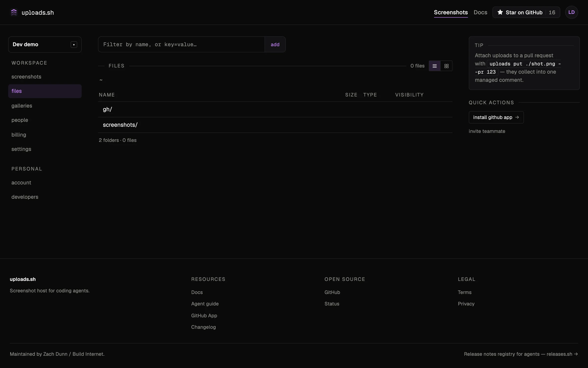Click the LD user avatar
Screen dimensions: 588x368
point(572,12)
